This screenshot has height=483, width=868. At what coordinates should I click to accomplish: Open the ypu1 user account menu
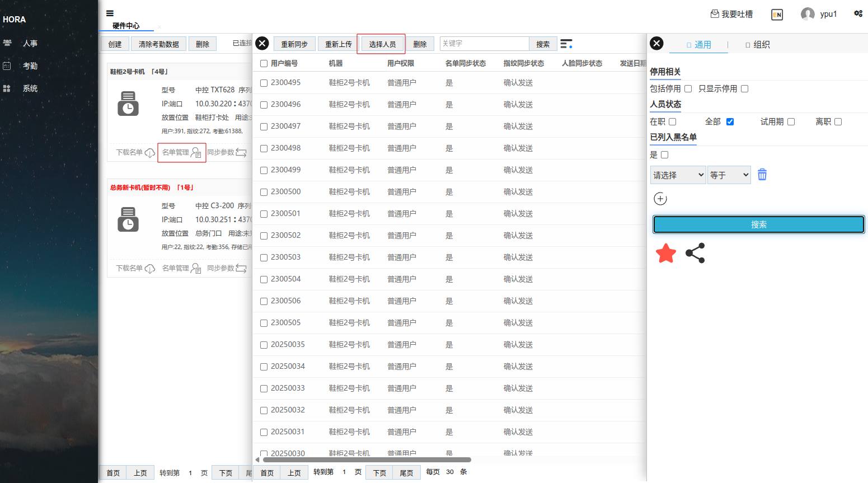pyautogui.click(x=819, y=14)
